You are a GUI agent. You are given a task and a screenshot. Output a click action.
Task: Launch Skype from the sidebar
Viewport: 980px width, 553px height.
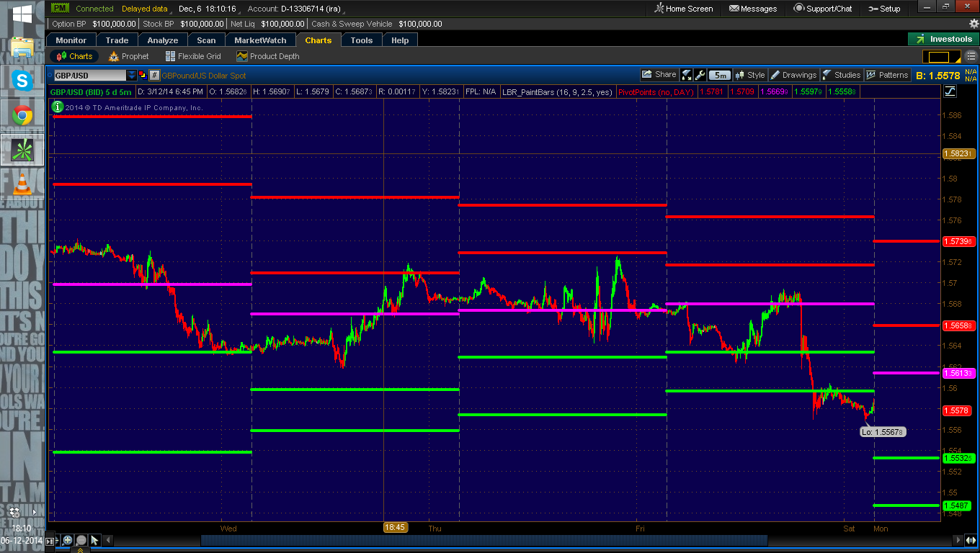pyautogui.click(x=22, y=81)
